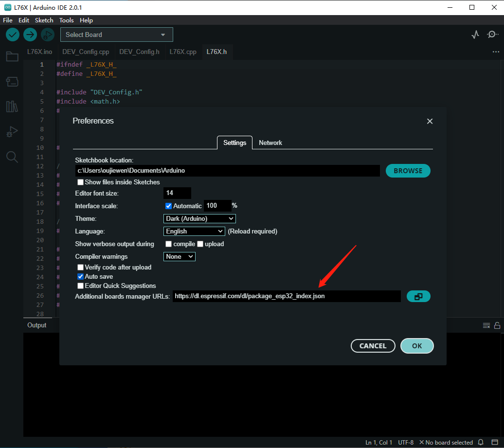The width and height of the screenshot is (504, 448).
Task: Click code line #define _L76X_H_
Action: coord(87,73)
